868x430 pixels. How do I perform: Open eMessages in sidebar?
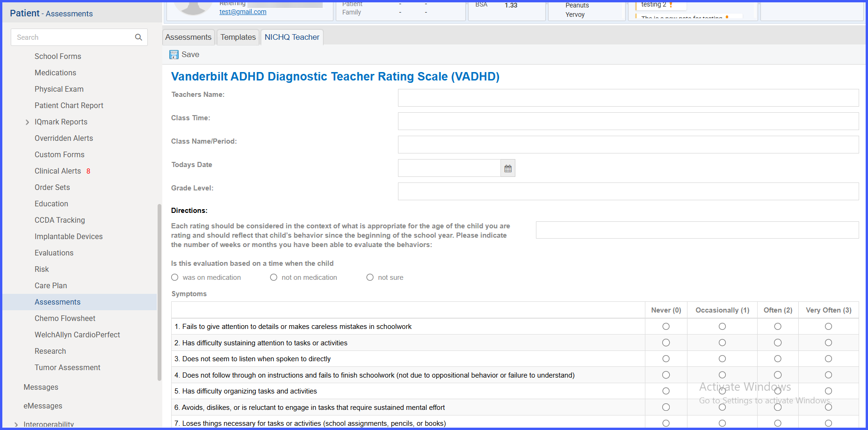[43, 406]
